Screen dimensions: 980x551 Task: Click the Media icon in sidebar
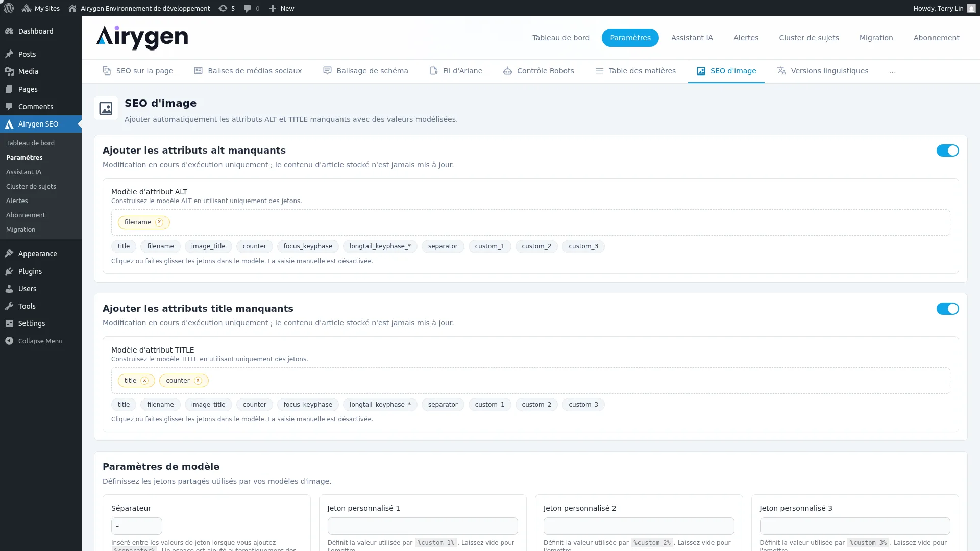tap(9, 71)
